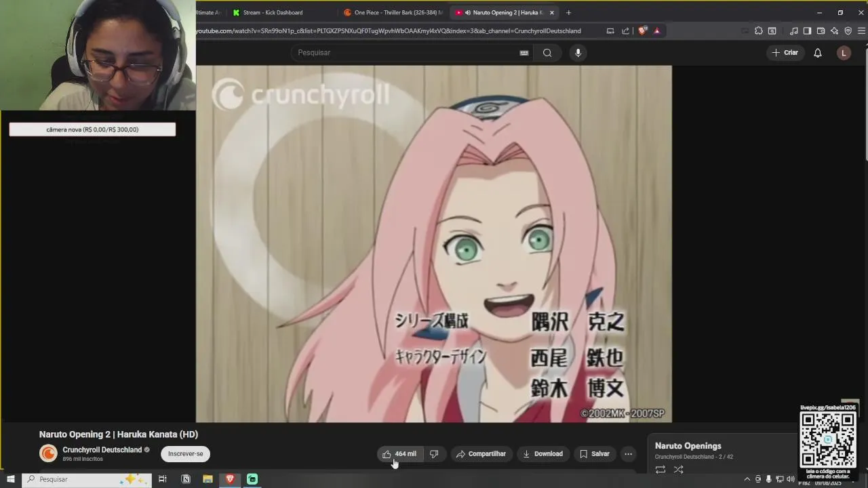The height and width of the screenshot is (488, 868).
Task: Click microphone icon in system tray
Action: coord(769,479)
